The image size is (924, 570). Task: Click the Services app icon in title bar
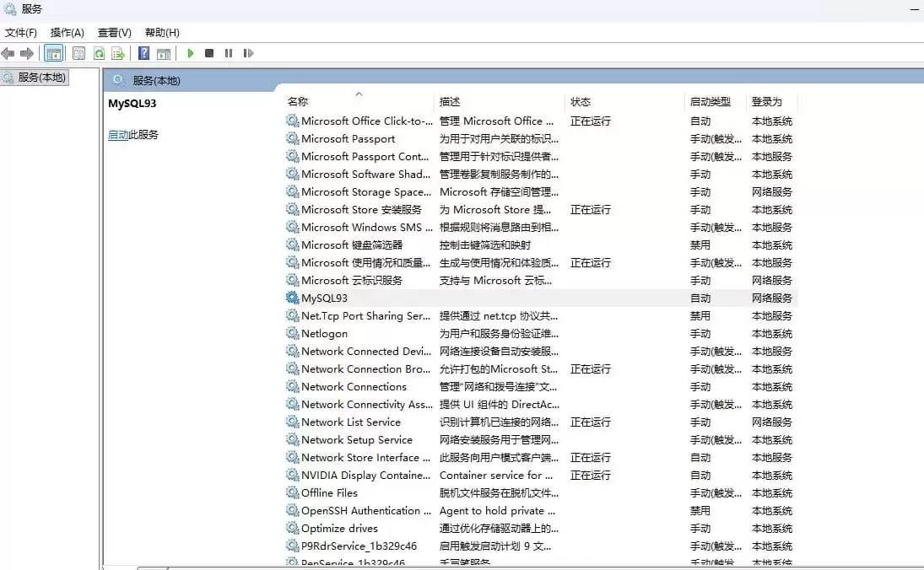pyautogui.click(x=10, y=8)
